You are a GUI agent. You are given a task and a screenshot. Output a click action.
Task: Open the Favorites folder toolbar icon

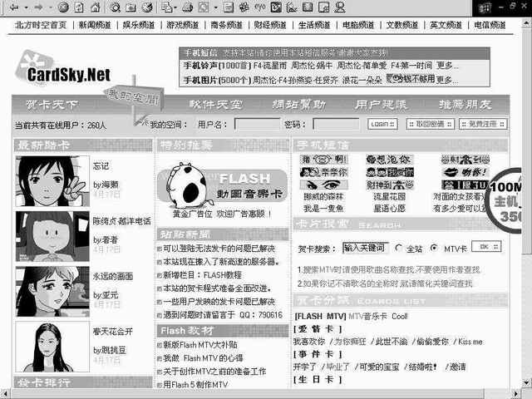[131, 7]
